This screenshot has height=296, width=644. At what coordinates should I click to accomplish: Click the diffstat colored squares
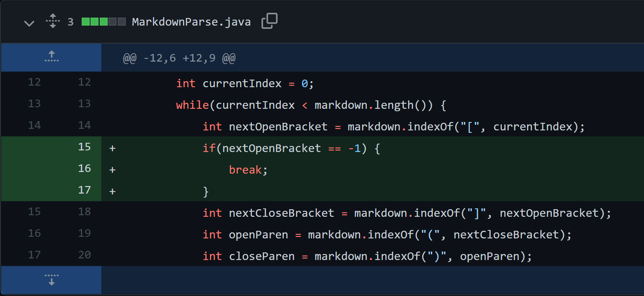(104, 22)
